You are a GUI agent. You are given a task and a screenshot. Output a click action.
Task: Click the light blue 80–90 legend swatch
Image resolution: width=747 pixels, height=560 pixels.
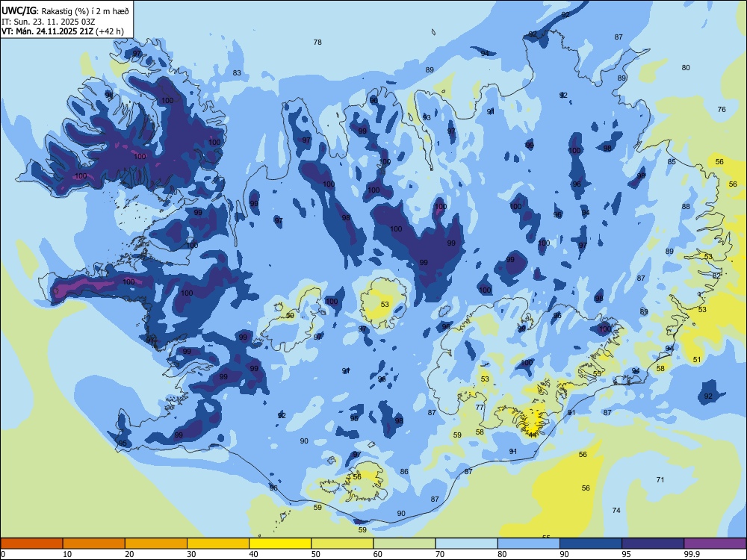point(528,544)
